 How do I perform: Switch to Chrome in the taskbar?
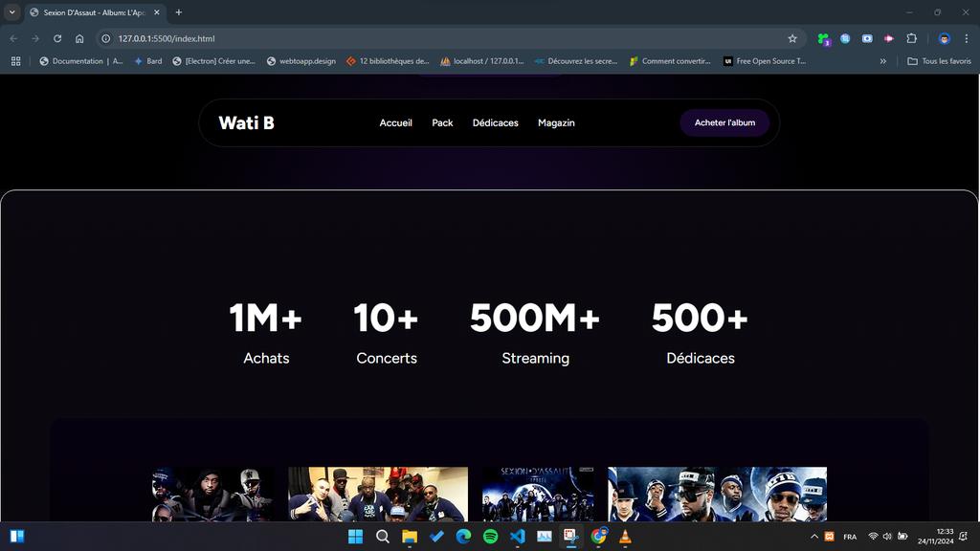[599, 537]
